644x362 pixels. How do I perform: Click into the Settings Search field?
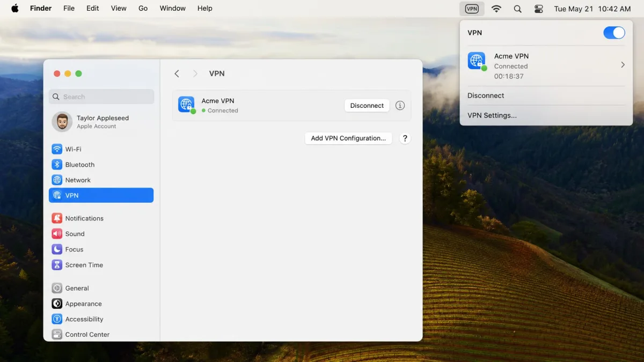coord(101,97)
